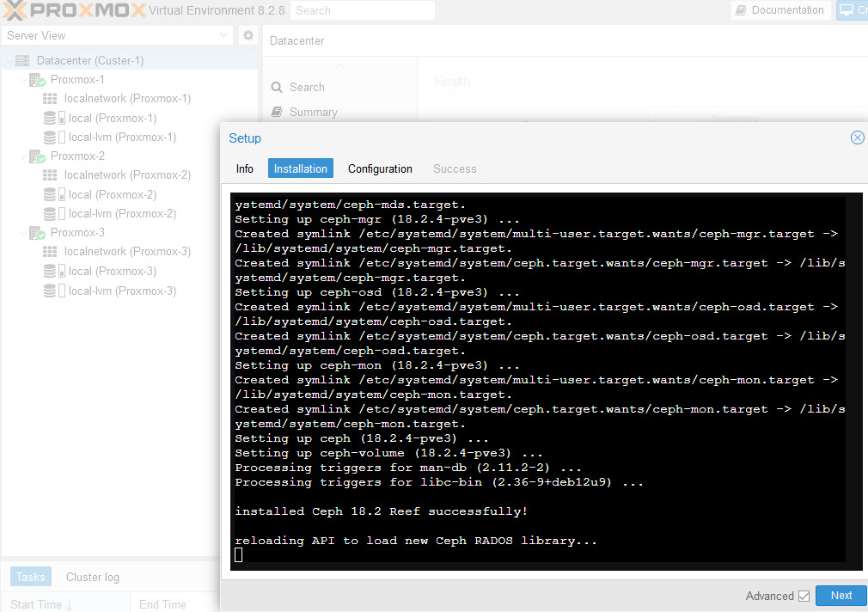This screenshot has width=868, height=612.
Task: Click the Summary book icon
Action: pyautogui.click(x=277, y=112)
